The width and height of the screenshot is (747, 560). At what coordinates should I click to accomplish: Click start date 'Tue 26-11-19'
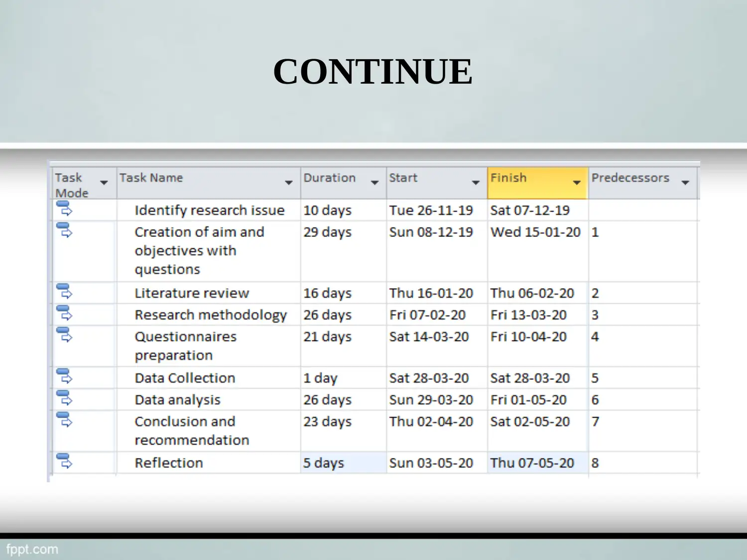[x=431, y=211]
